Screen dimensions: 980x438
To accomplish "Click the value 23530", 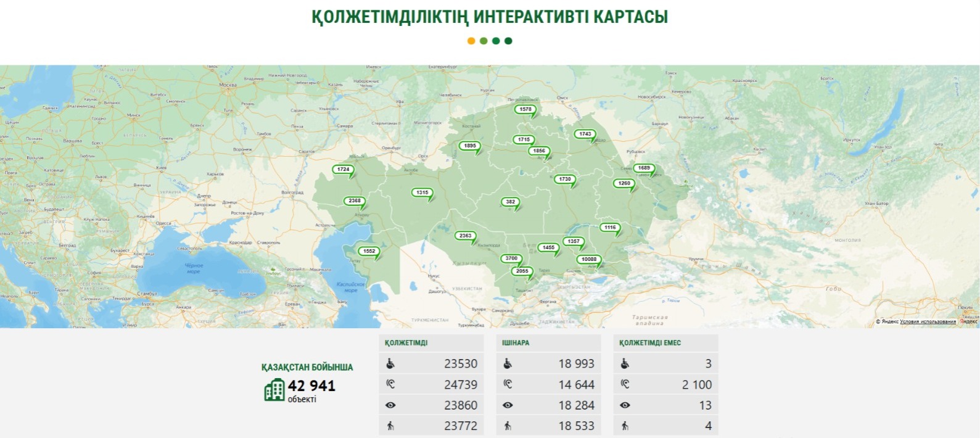I will [x=461, y=364].
